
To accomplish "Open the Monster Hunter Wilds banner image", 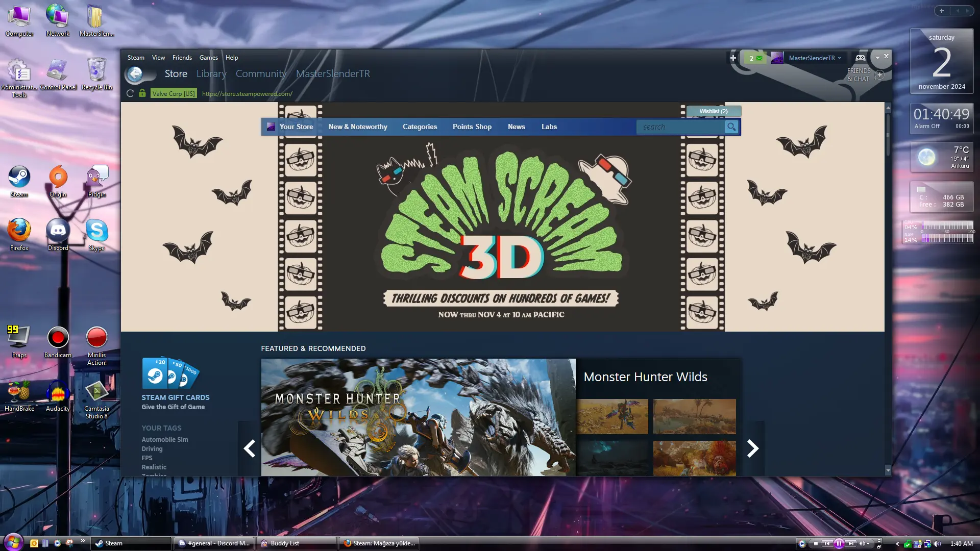I will pos(419,417).
